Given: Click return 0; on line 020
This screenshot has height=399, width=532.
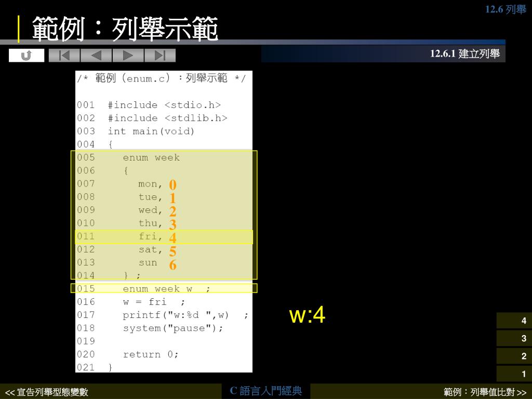Looking at the screenshot, I should [151, 354].
